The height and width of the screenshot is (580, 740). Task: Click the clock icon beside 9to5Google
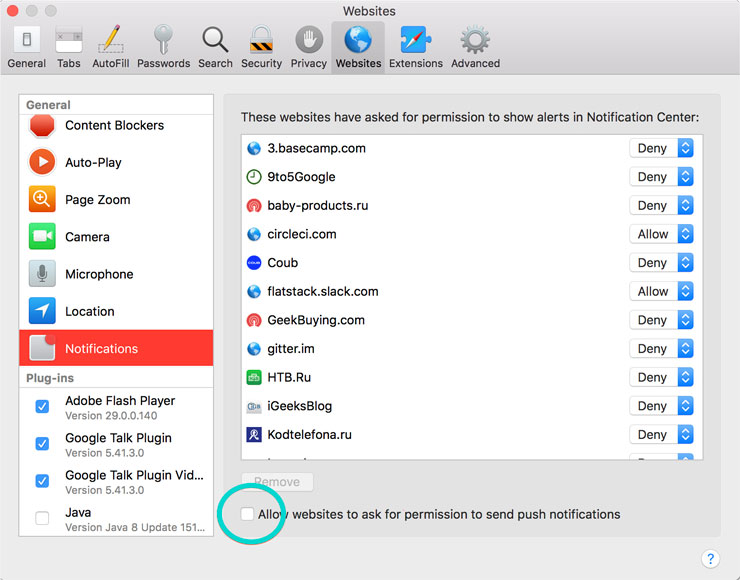254,177
